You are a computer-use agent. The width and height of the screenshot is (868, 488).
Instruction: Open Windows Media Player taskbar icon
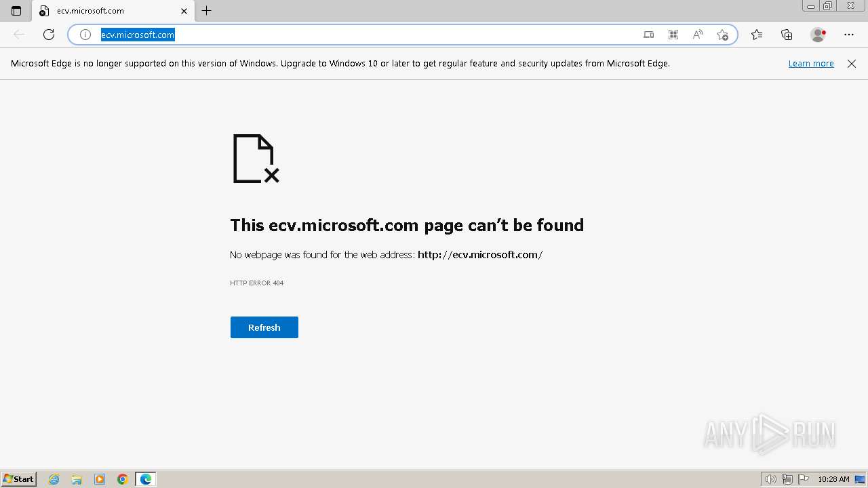tap(100, 479)
